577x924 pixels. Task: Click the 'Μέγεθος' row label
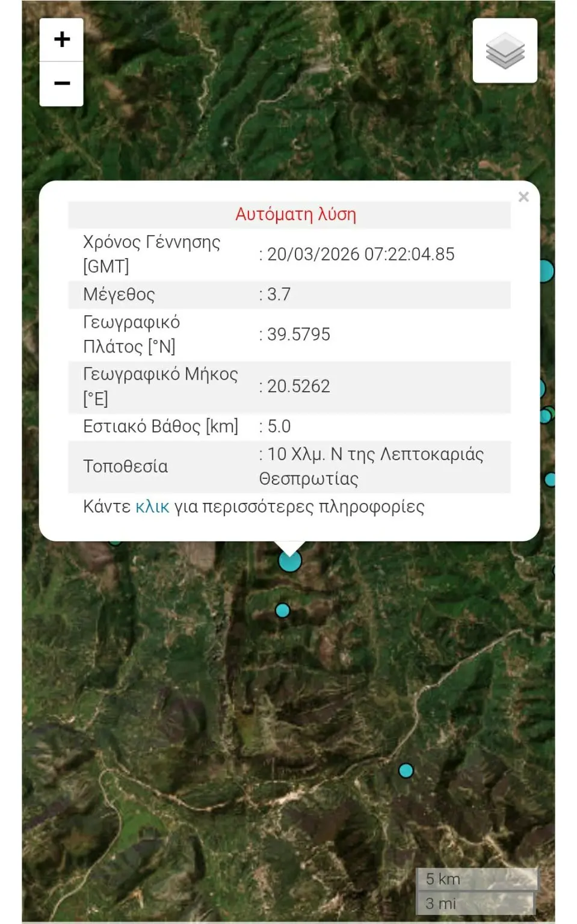click(x=119, y=294)
